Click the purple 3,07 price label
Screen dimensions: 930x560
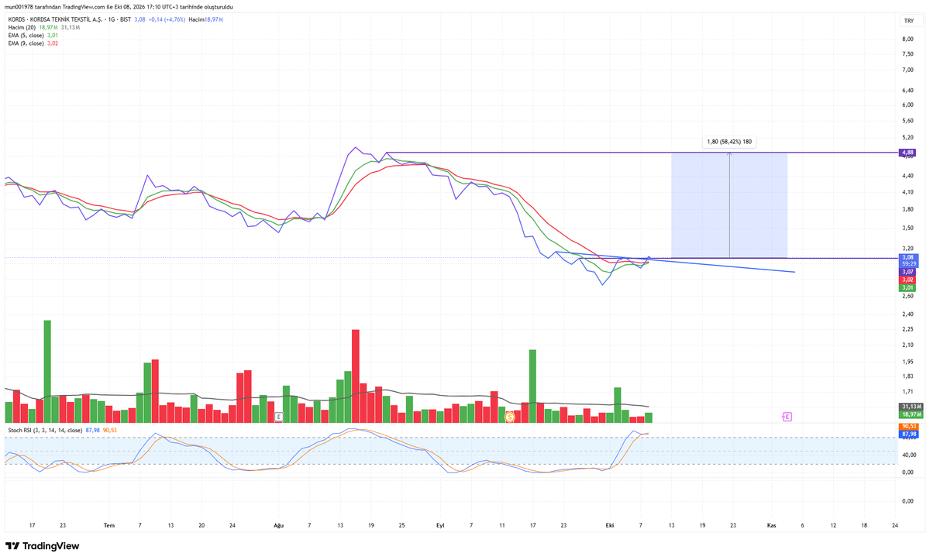pyautogui.click(x=908, y=272)
